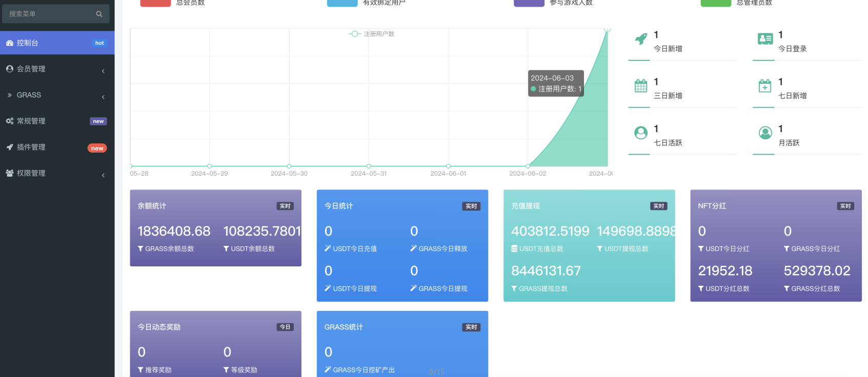Screen dimensions: 868x377
Task: Click the ID card icon for 今日登录
Action: click(765, 39)
